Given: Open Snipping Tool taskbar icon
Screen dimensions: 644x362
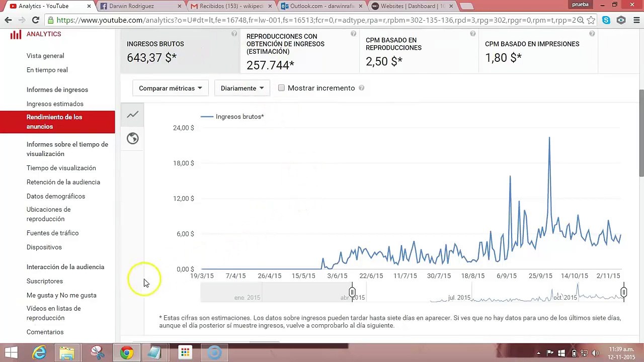Looking at the screenshot, I should pos(97,353).
